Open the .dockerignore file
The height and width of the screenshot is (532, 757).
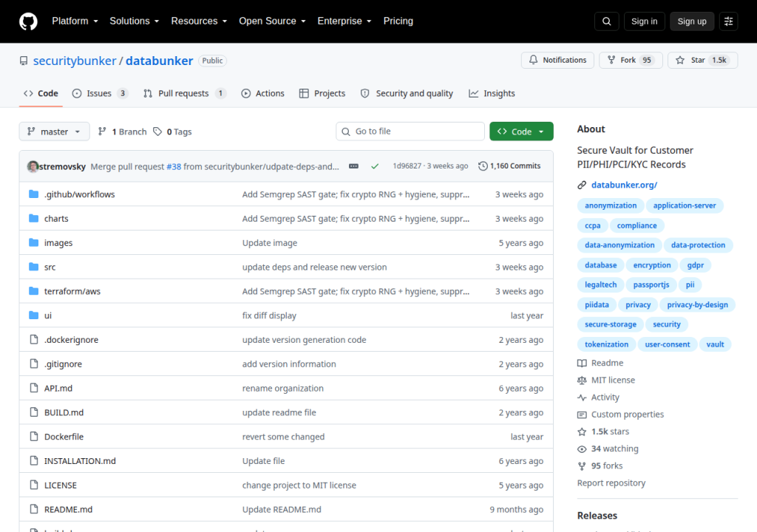pos(72,339)
